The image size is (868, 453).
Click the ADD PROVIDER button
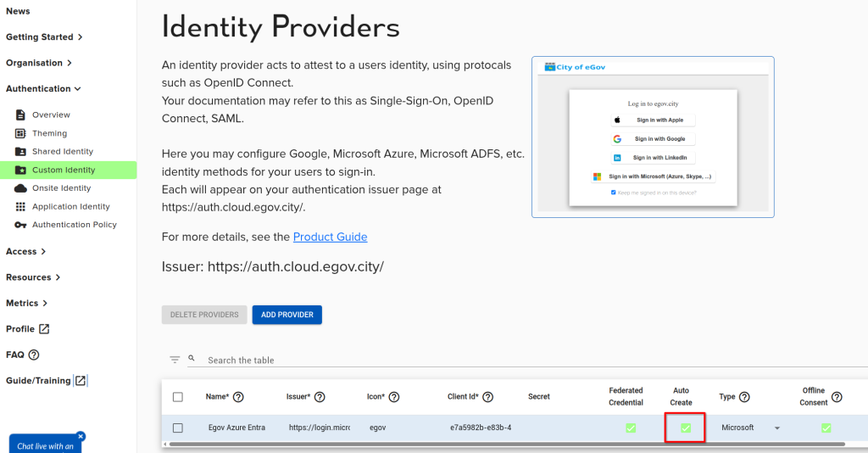(287, 315)
